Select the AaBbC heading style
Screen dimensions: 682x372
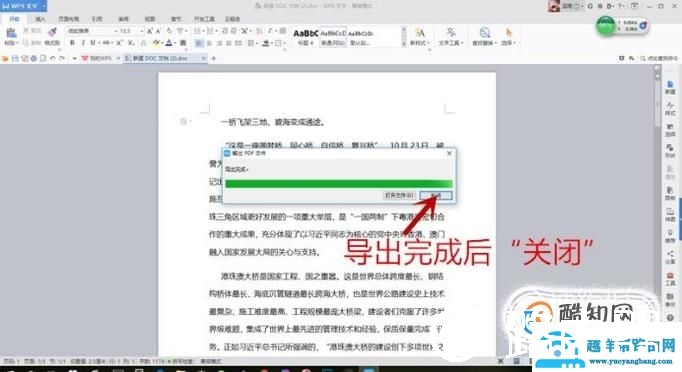[x=306, y=37]
